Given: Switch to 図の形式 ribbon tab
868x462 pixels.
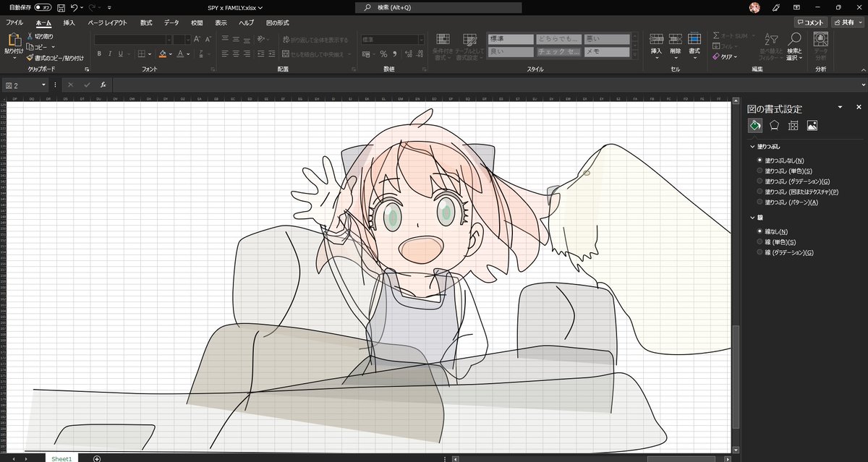Looking at the screenshot, I should pyautogui.click(x=276, y=22).
